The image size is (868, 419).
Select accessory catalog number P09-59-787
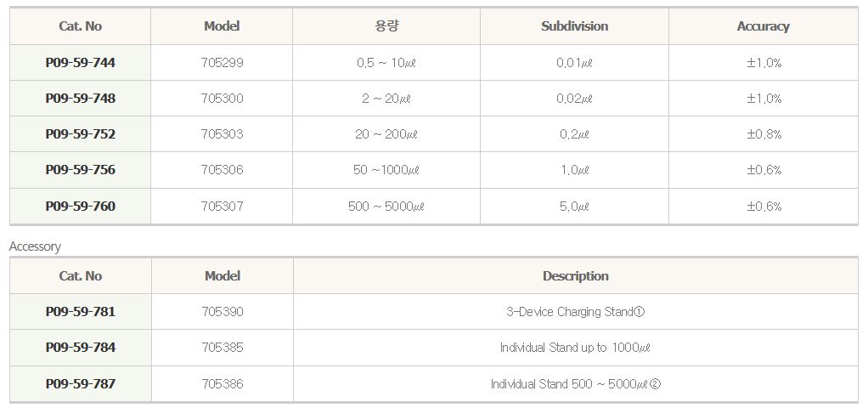pyautogui.click(x=81, y=384)
